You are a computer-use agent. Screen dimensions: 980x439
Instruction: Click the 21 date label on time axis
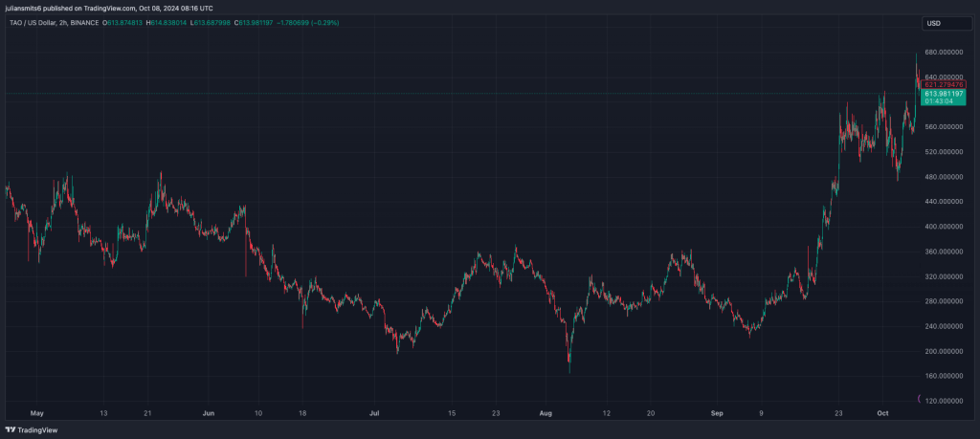146,413
